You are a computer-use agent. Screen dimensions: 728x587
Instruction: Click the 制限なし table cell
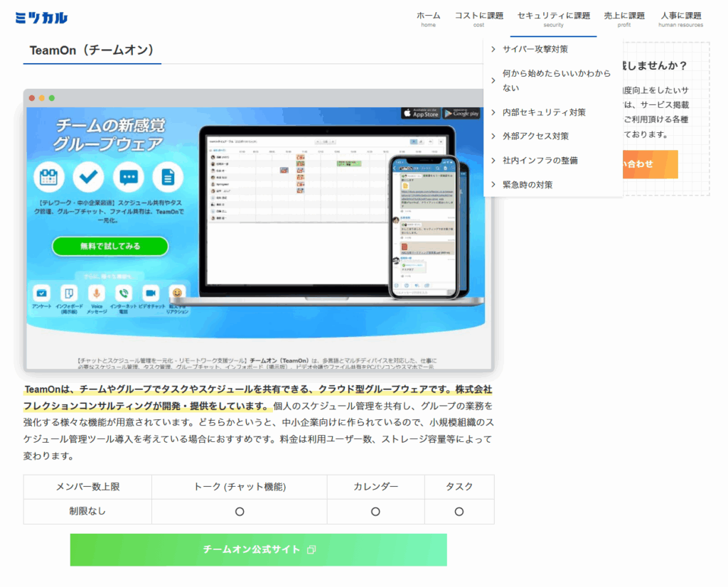tap(87, 512)
